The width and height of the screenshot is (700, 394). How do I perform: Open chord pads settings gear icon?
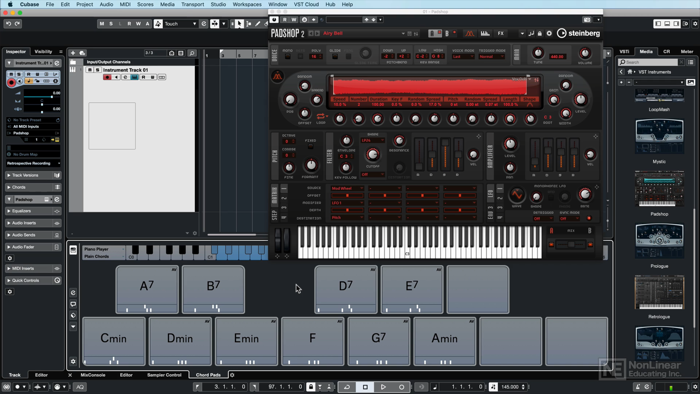(73, 361)
